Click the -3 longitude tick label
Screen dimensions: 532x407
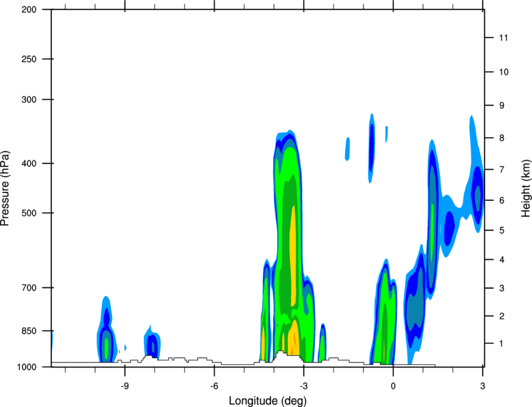[304, 386]
